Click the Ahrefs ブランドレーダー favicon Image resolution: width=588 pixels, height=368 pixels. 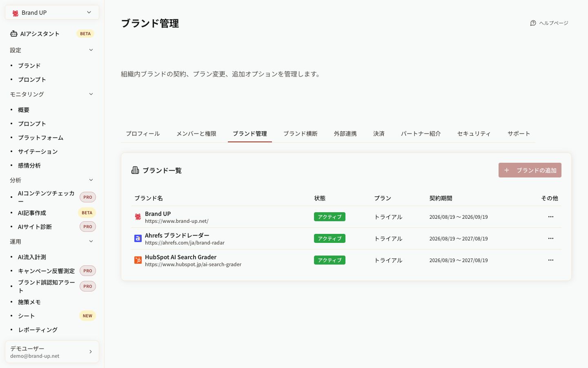138,238
